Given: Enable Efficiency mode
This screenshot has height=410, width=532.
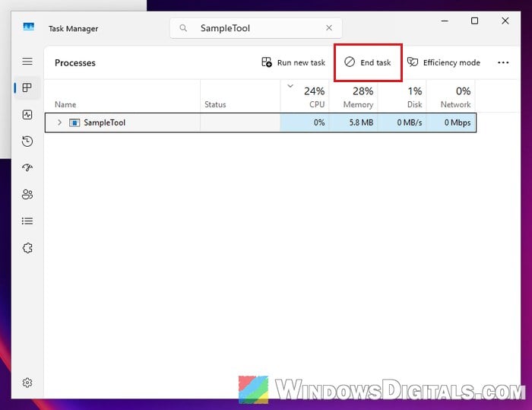Looking at the screenshot, I should [443, 62].
